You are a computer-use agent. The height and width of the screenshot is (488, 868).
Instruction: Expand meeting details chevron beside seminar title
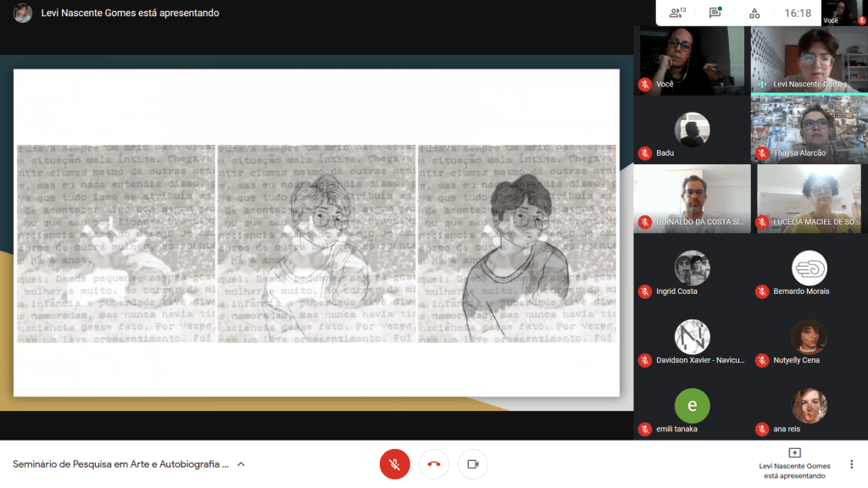click(x=241, y=464)
